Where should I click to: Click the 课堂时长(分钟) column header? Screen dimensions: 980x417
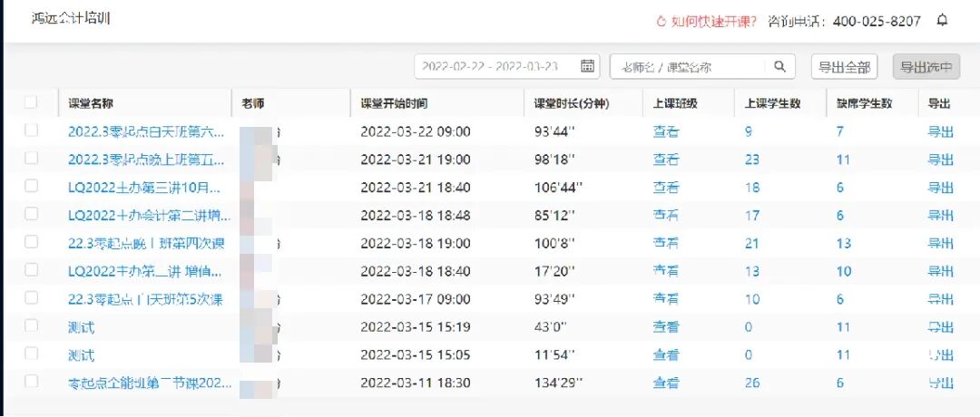pos(572,104)
